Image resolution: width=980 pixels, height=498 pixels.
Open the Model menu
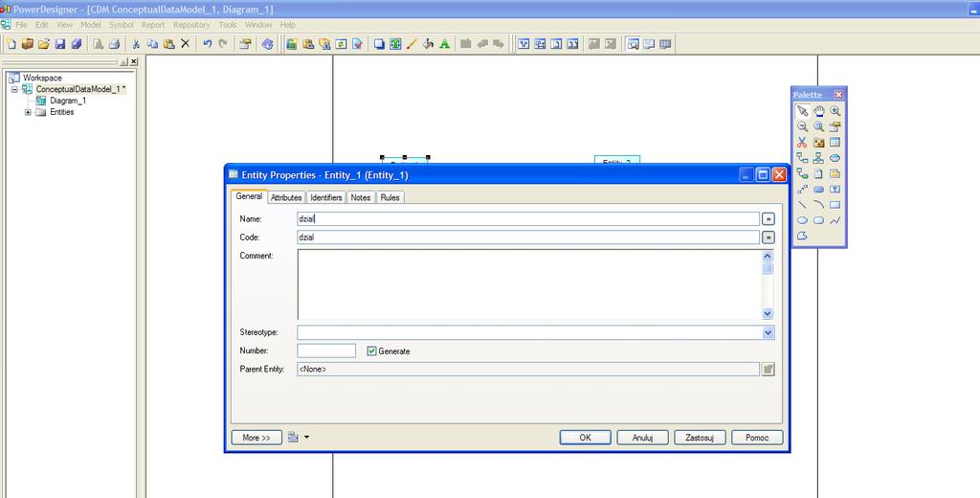(91, 25)
